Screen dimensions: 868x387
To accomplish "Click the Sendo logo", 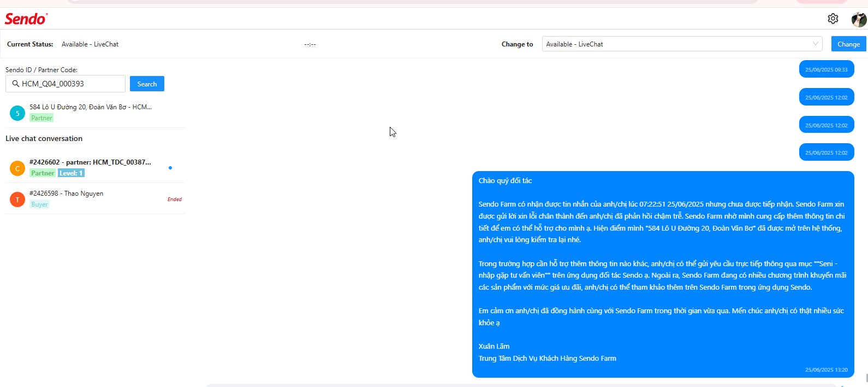I will [26, 19].
